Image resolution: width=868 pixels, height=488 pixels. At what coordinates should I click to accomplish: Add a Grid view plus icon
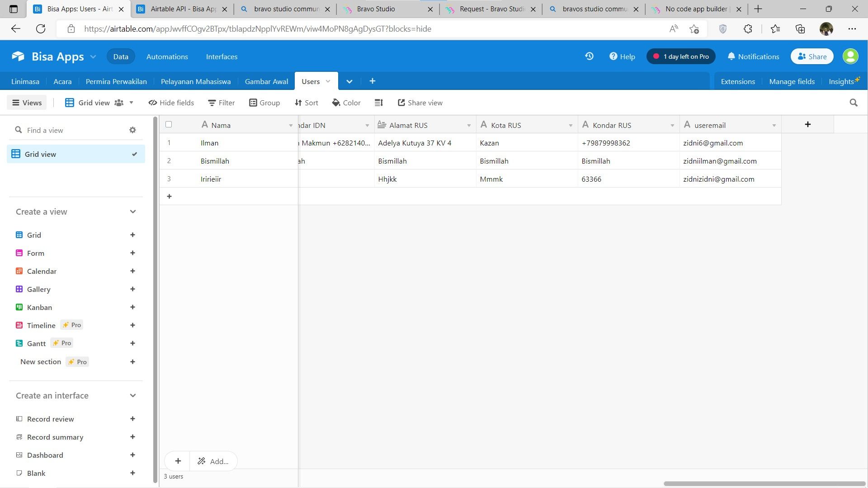132,235
